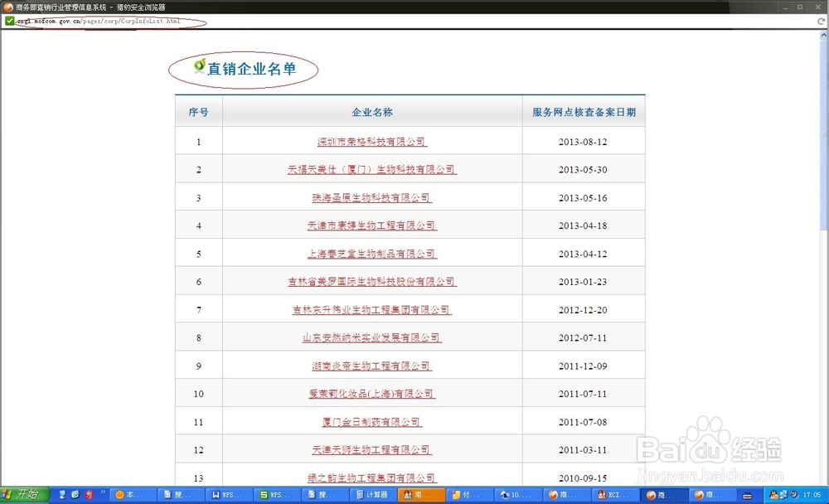Open company link 爱茉莉化妆品(上海)有限公司
Screen dimensions: 829x504
[372, 394]
